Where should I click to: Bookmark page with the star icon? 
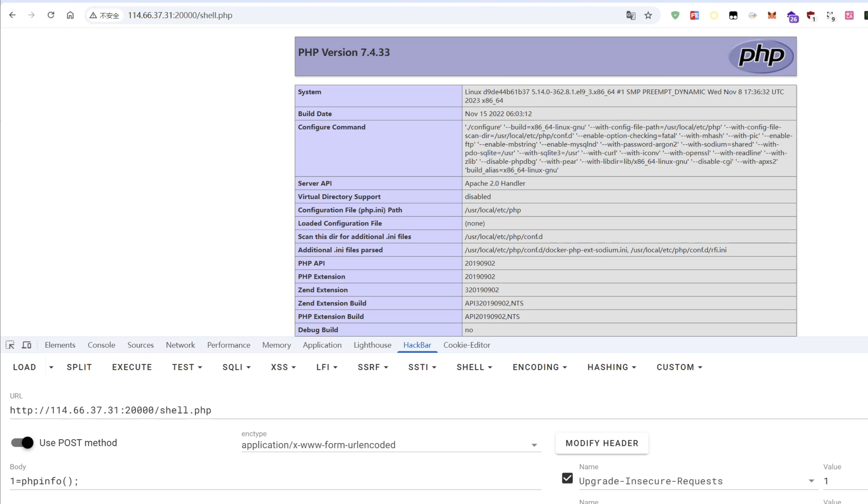click(x=648, y=15)
